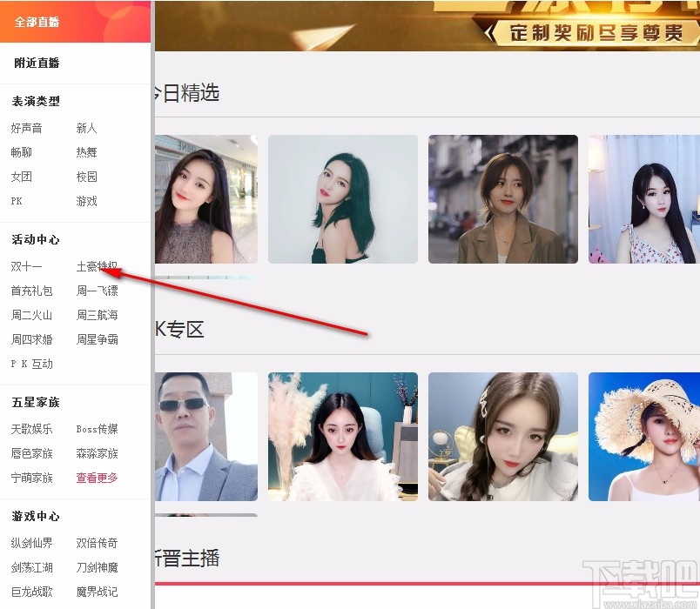Click the 游戏中心 section heading
Image resolution: width=700 pixels, height=609 pixels.
(36, 516)
